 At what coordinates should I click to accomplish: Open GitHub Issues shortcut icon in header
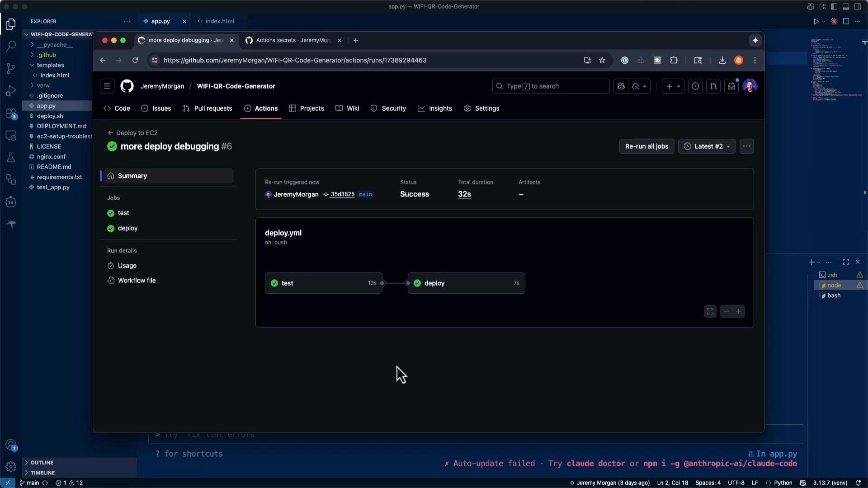[x=695, y=86]
